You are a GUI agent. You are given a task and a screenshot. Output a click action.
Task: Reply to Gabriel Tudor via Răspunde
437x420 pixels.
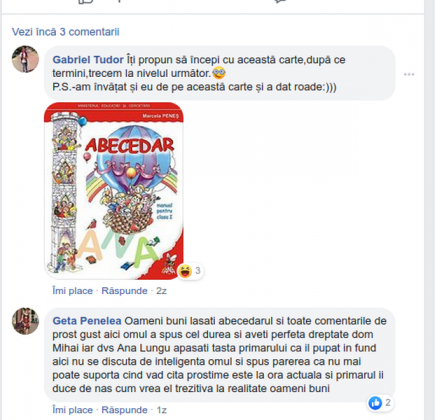(x=124, y=291)
